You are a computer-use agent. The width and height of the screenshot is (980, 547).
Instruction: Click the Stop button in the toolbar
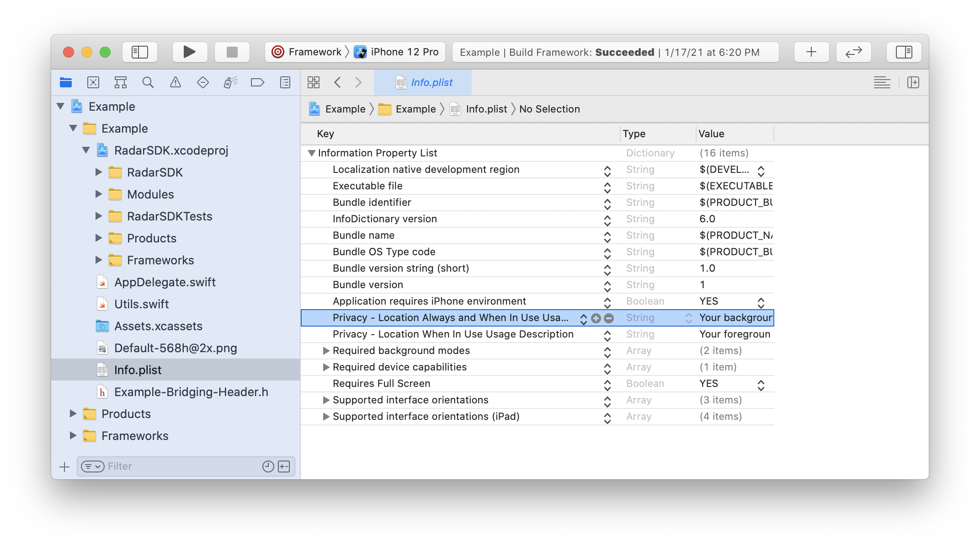232,52
